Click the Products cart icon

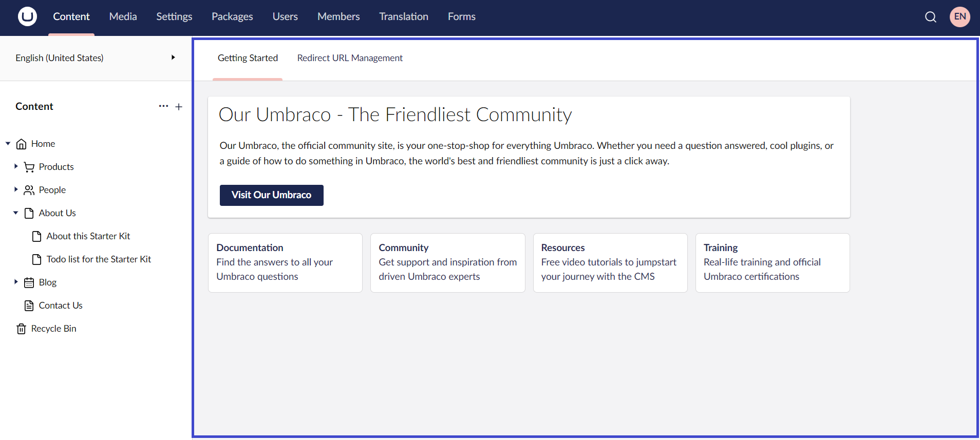click(29, 167)
